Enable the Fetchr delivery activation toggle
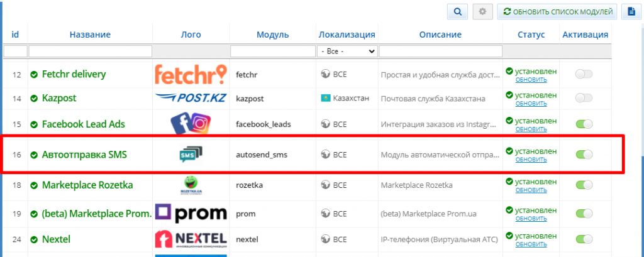 pos(584,74)
